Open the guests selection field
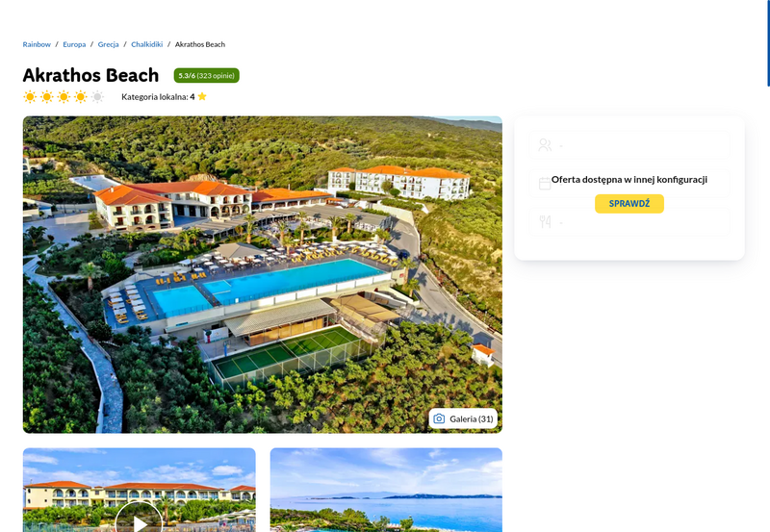Viewport: 770px width, 532px height. [x=629, y=144]
